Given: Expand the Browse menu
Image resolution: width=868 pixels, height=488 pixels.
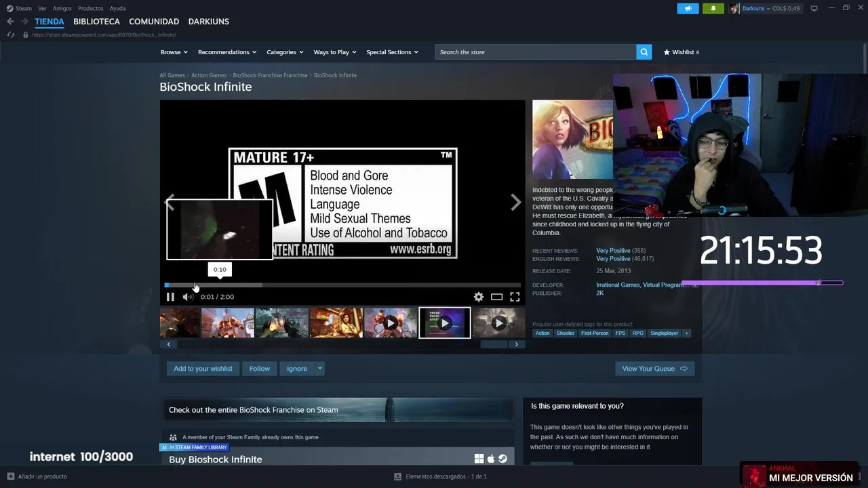Looking at the screenshot, I should point(174,52).
